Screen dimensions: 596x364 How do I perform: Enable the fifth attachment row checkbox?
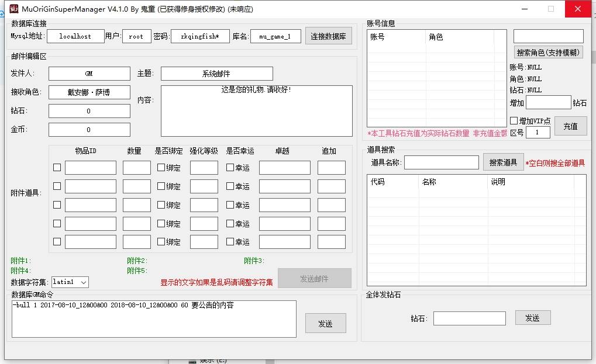click(x=57, y=241)
